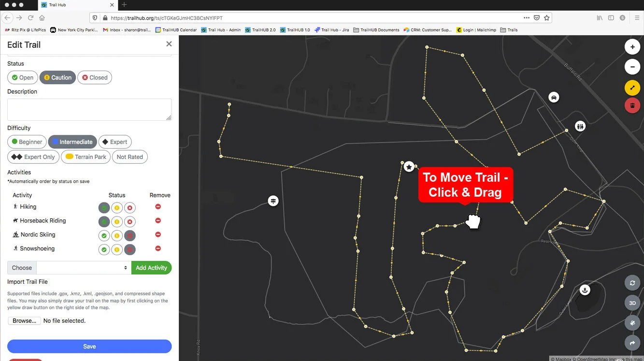The width and height of the screenshot is (644, 361).
Task: Click the anchor marker near the pond
Action: [x=585, y=290]
